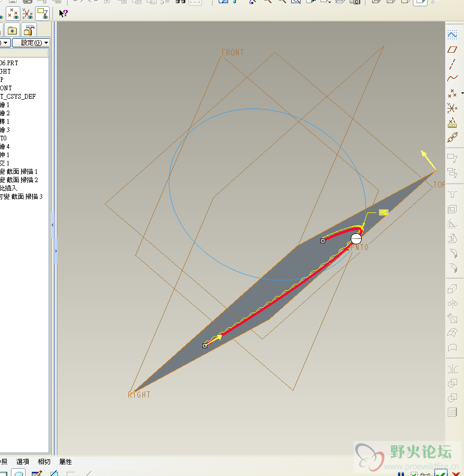Image resolution: width=464 pixels, height=476 pixels.
Task: Select the Revolve tool icon
Action: pyautogui.click(x=452, y=304)
